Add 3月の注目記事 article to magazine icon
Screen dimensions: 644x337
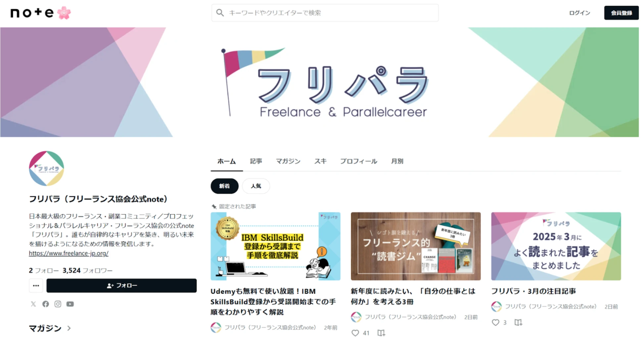click(x=518, y=322)
